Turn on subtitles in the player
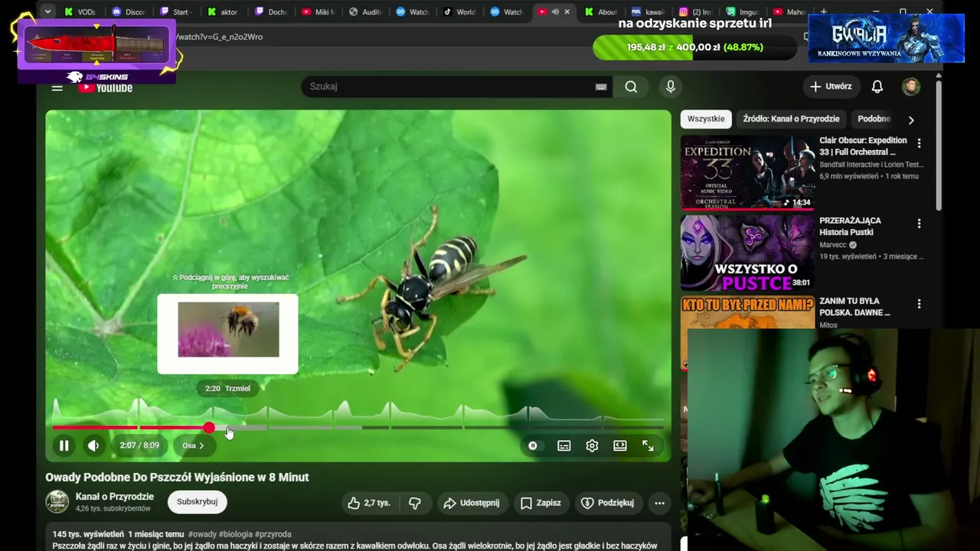The height and width of the screenshot is (551, 980). (x=564, y=445)
